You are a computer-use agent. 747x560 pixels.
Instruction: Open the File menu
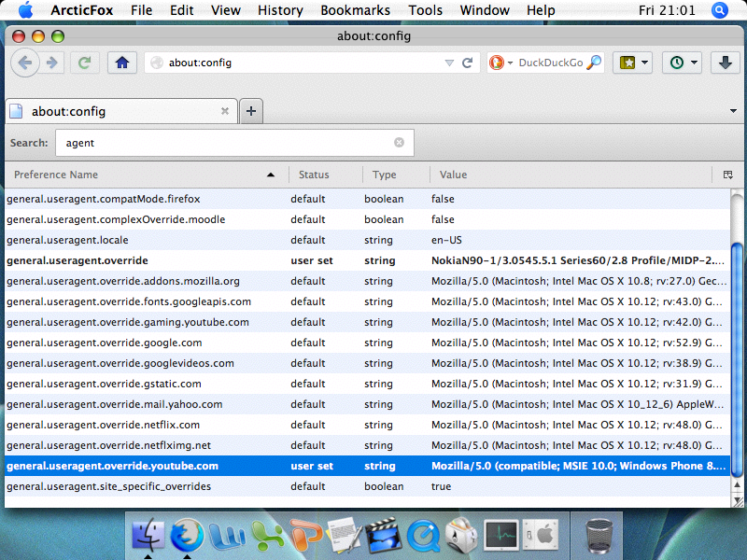[142, 10]
